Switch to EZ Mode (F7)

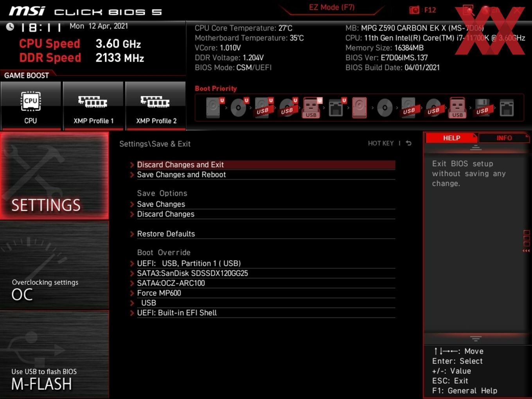click(x=332, y=7)
